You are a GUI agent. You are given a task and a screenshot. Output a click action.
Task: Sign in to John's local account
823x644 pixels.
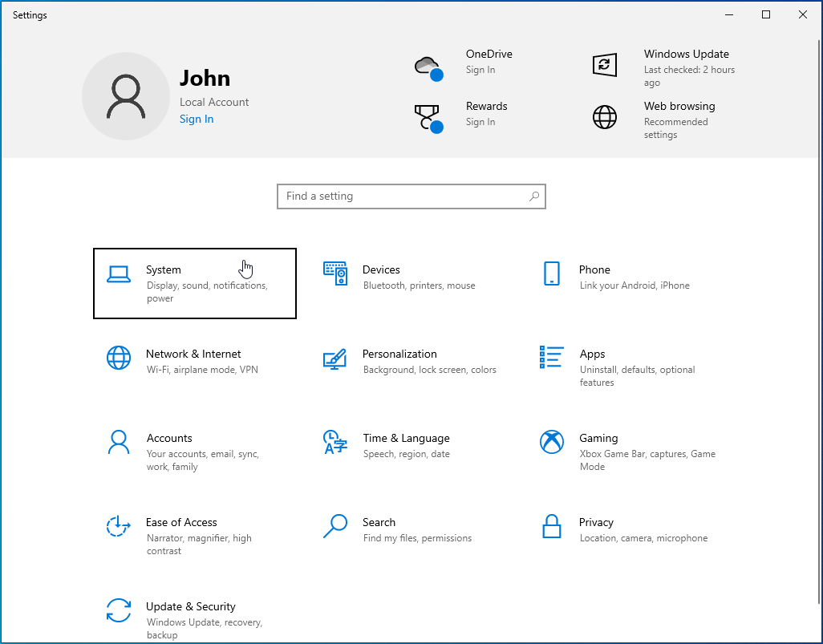click(197, 119)
